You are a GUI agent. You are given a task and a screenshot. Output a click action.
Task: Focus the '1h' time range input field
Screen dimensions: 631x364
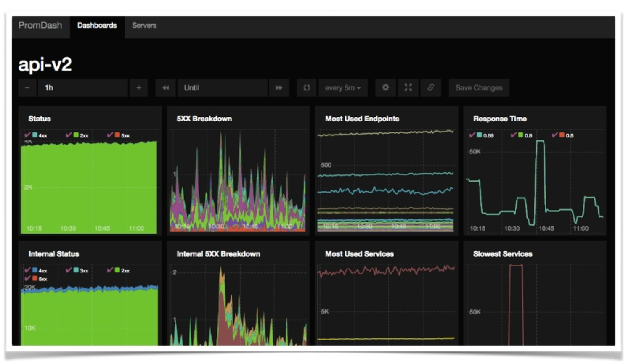(x=83, y=88)
